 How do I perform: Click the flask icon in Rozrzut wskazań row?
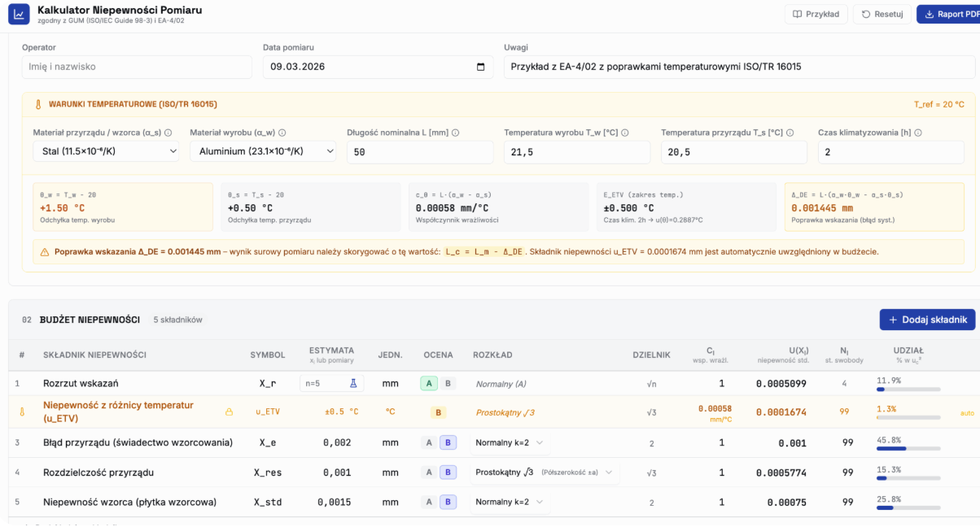coord(353,383)
